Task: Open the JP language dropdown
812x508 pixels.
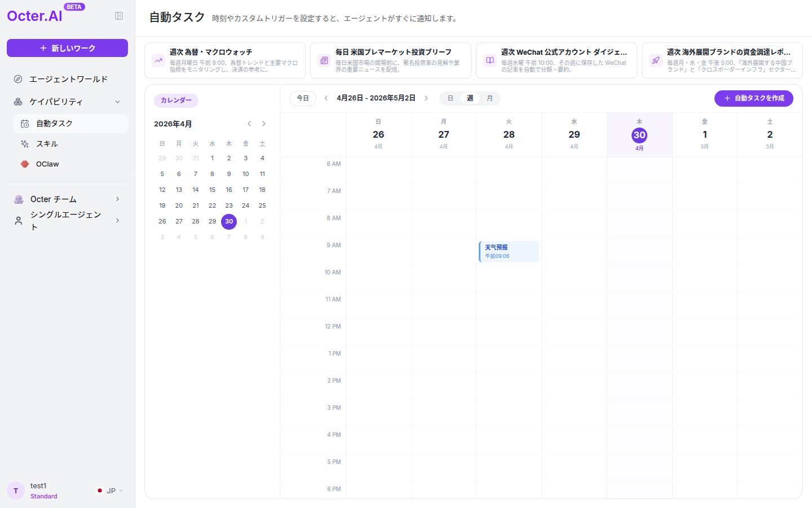Action: 111,491
